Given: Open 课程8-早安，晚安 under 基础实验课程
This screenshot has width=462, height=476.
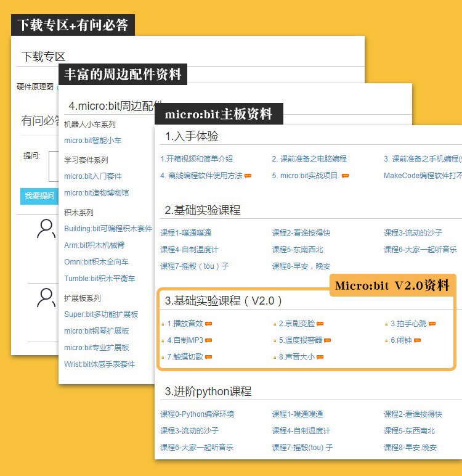Looking at the screenshot, I should (301, 266).
